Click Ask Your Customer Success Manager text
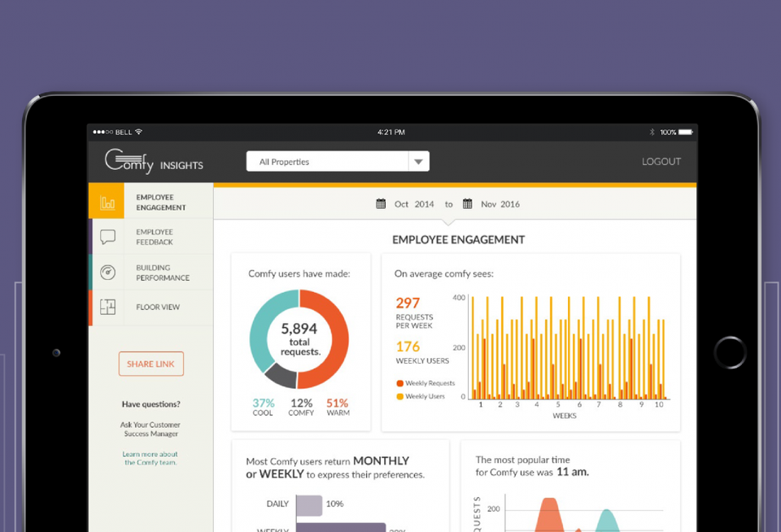Image resolution: width=781 pixels, height=532 pixels. (x=151, y=429)
